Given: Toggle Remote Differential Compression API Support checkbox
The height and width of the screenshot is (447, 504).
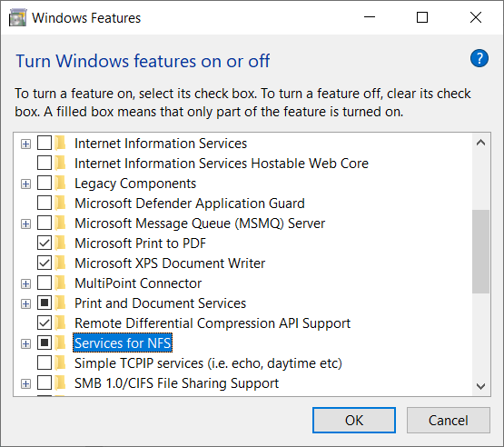Looking at the screenshot, I should [x=44, y=323].
